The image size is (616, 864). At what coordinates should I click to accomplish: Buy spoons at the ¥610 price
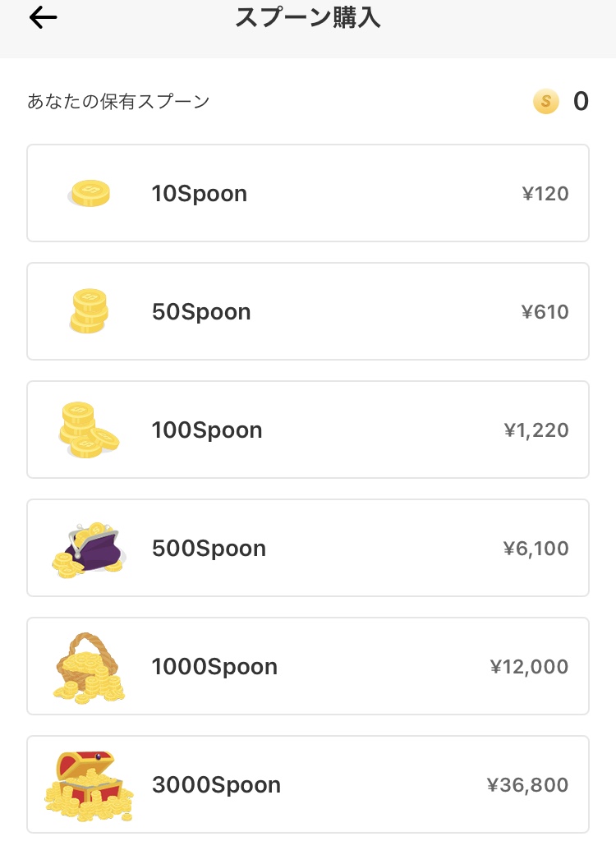click(x=545, y=312)
